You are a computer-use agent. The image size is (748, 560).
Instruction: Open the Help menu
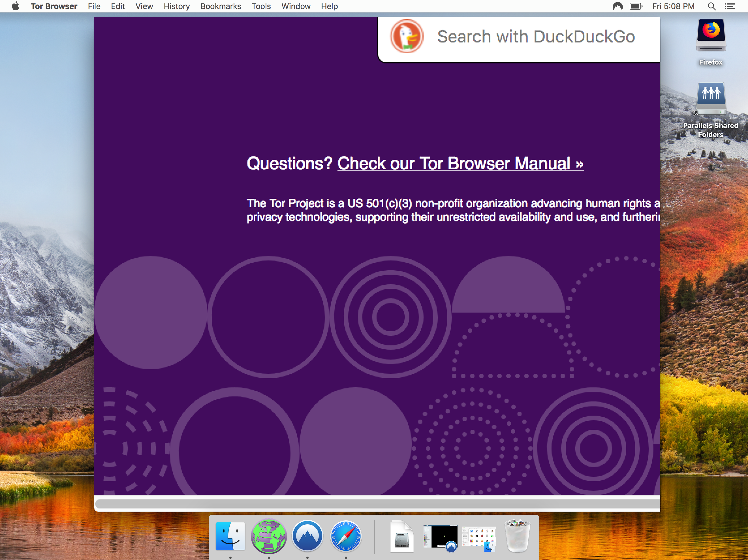(329, 6)
